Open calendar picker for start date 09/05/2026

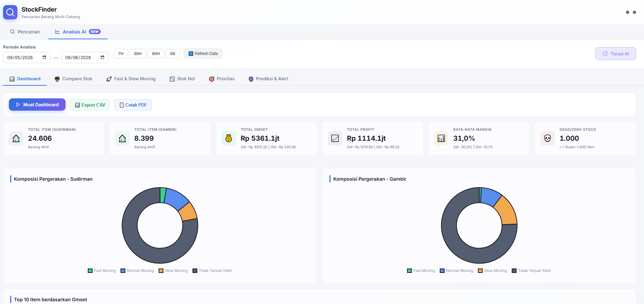pyautogui.click(x=44, y=57)
